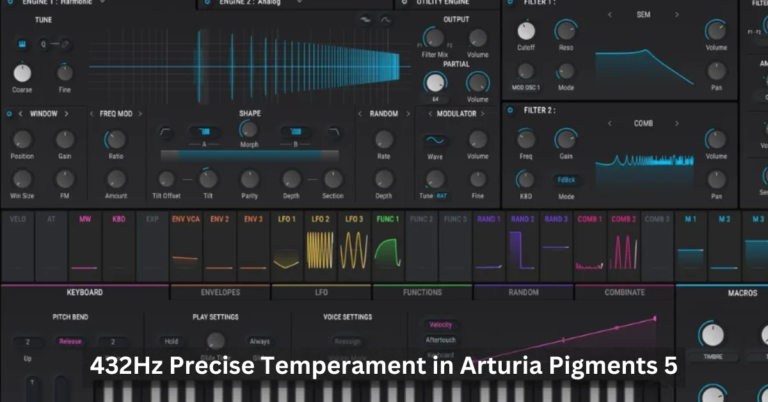
Task: Open the COMB 1 modulation slot
Action: pyautogui.click(x=590, y=246)
